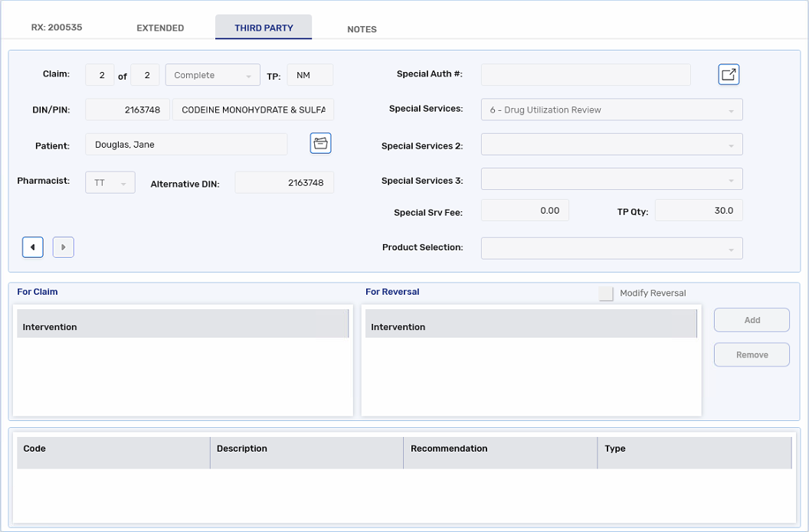
Task: Enable the Modify Reversal checkbox
Action: click(606, 293)
